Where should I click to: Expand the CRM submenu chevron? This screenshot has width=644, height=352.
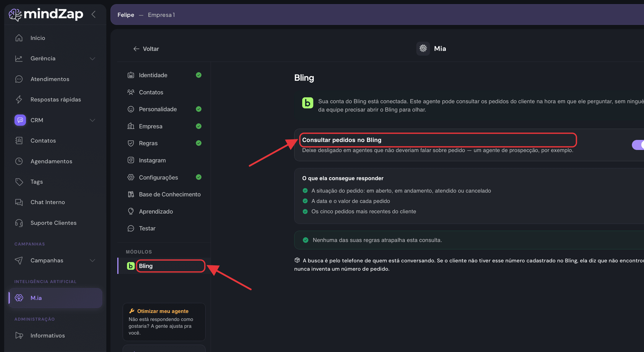92,120
